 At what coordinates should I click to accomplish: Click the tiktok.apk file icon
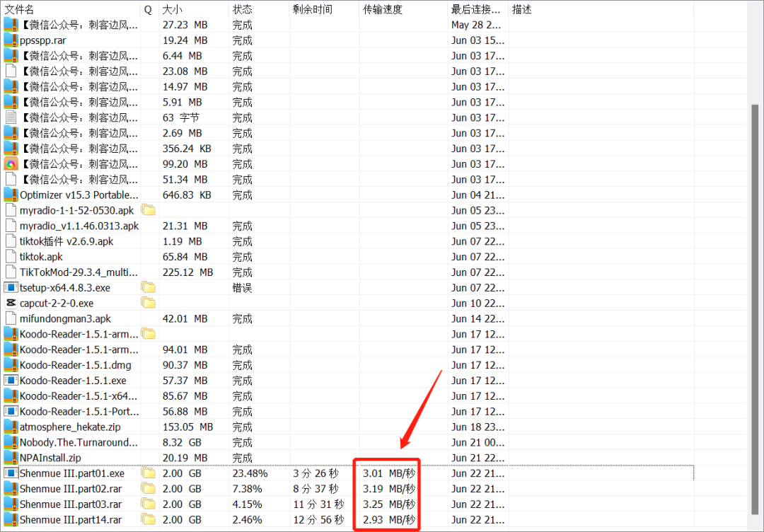(11, 257)
